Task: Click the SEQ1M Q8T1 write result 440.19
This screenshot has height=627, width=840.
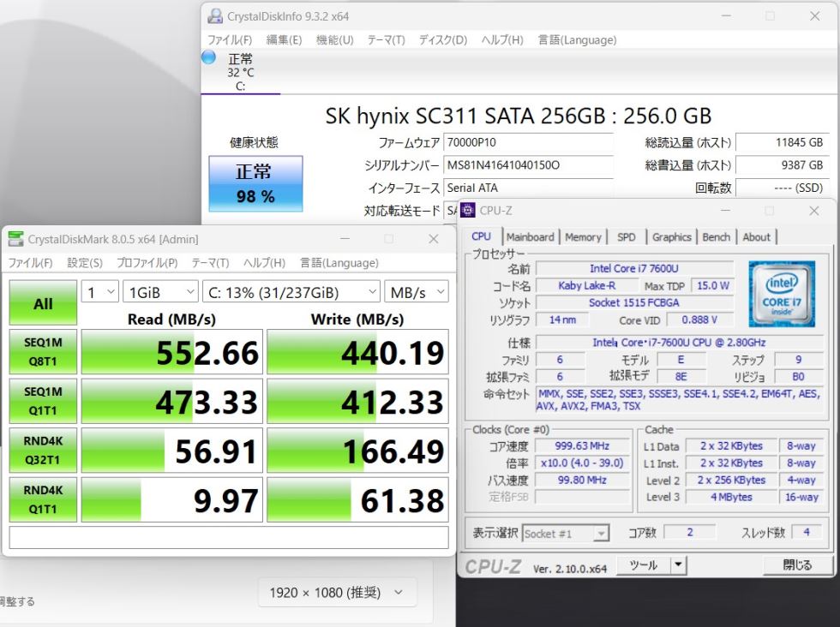Action: point(357,352)
